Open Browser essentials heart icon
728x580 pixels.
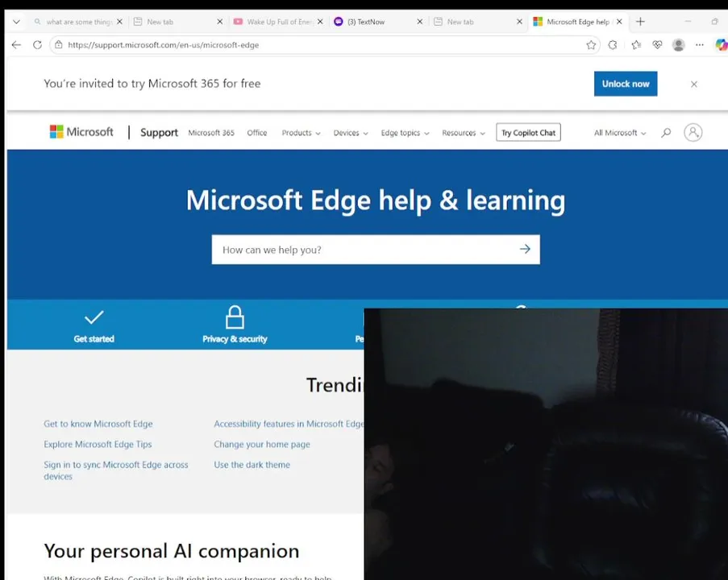tap(657, 45)
